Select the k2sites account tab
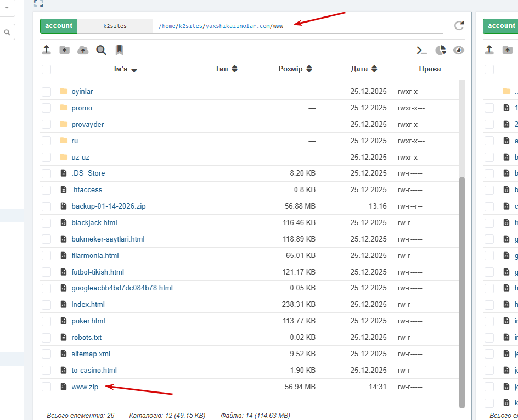 point(115,26)
